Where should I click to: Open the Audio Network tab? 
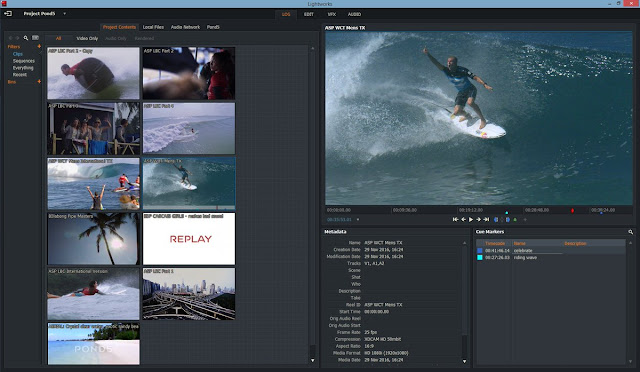(x=185, y=27)
